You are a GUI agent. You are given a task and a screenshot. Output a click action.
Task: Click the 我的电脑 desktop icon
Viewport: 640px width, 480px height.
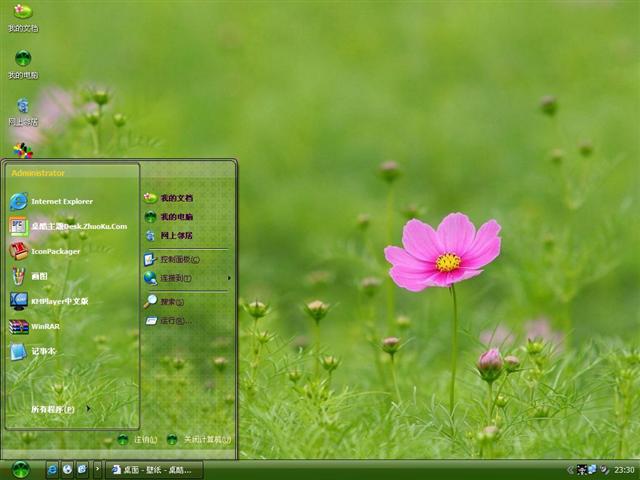[x=22, y=64]
